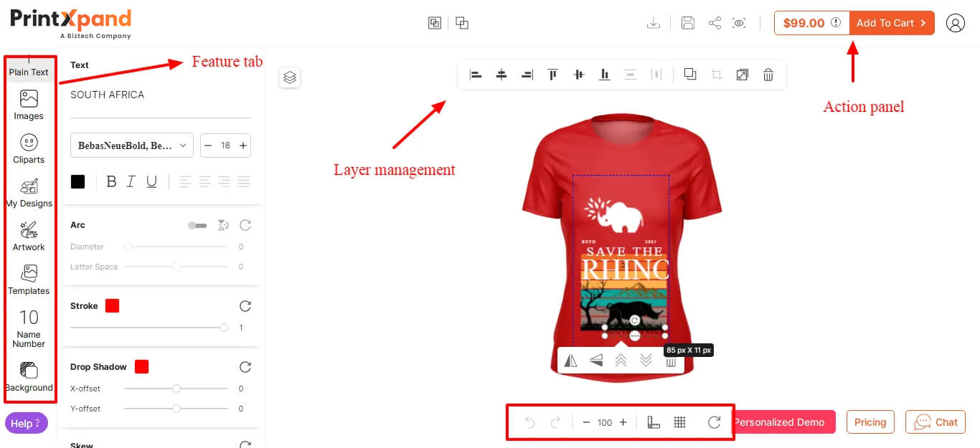The height and width of the screenshot is (448, 980).
Task: Flip the selected text horizontally
Action: click(571, 361)
